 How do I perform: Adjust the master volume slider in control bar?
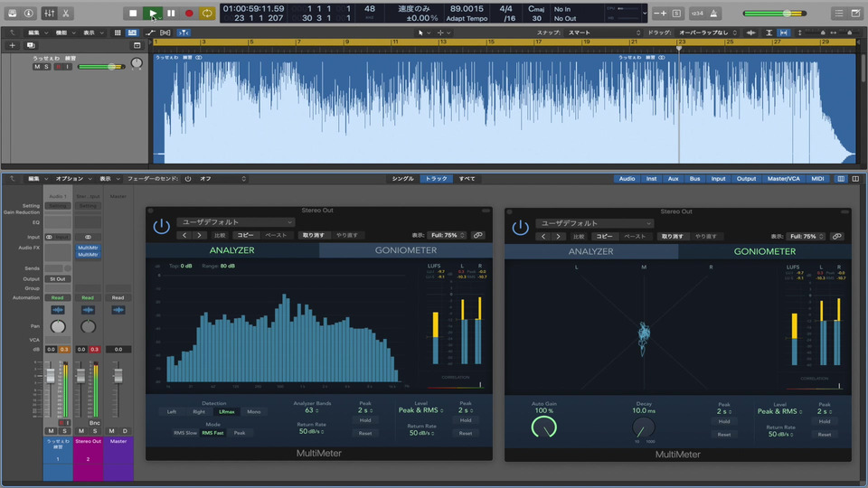coord(787,14)
